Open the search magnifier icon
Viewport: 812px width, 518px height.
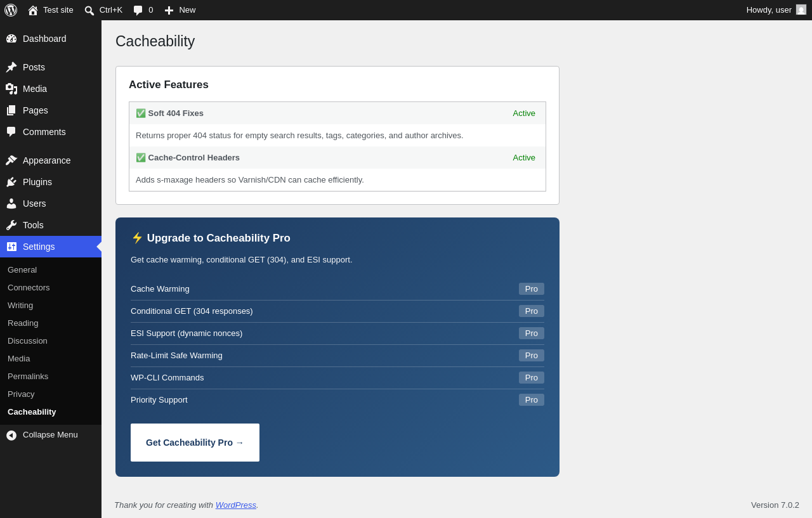(89, 10)
